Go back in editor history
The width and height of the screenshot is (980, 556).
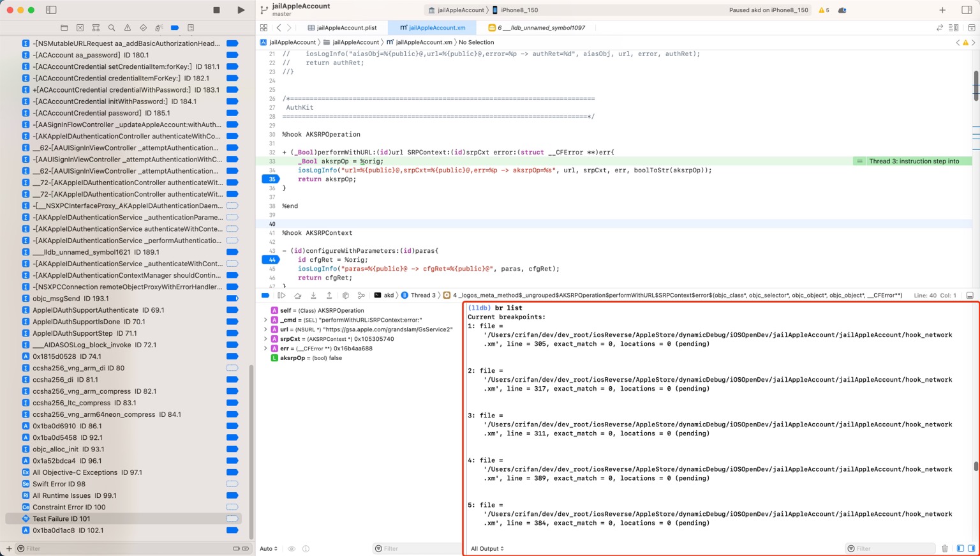[279, 28]
